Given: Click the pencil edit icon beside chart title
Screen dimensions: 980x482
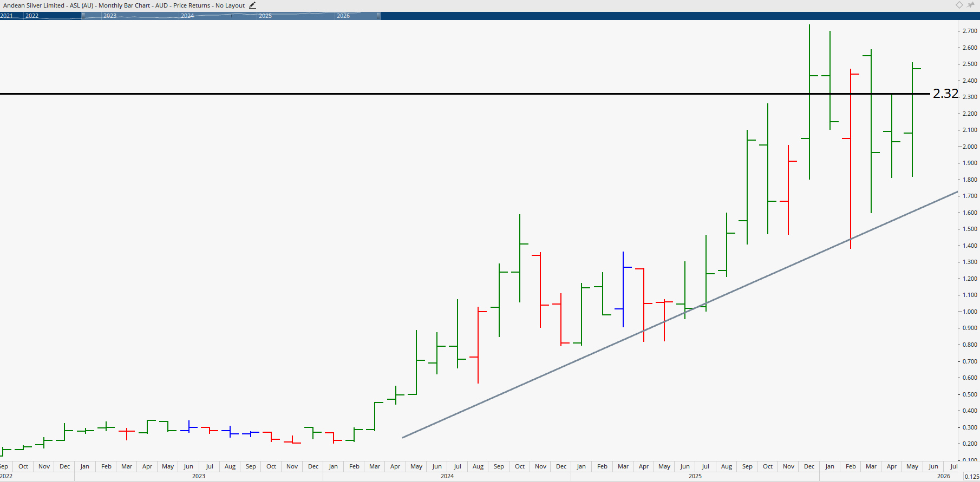Looking at the screenshot, I should click(252, 5).
